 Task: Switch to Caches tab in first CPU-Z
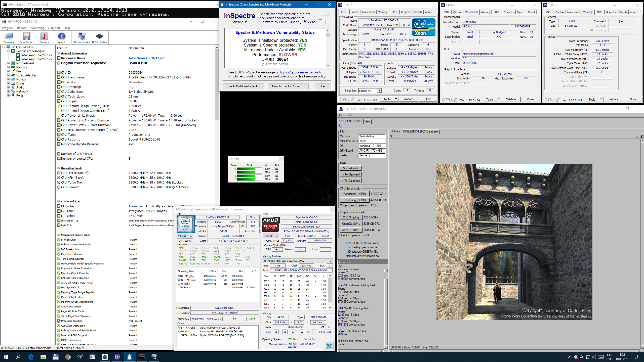coord(355,12)
